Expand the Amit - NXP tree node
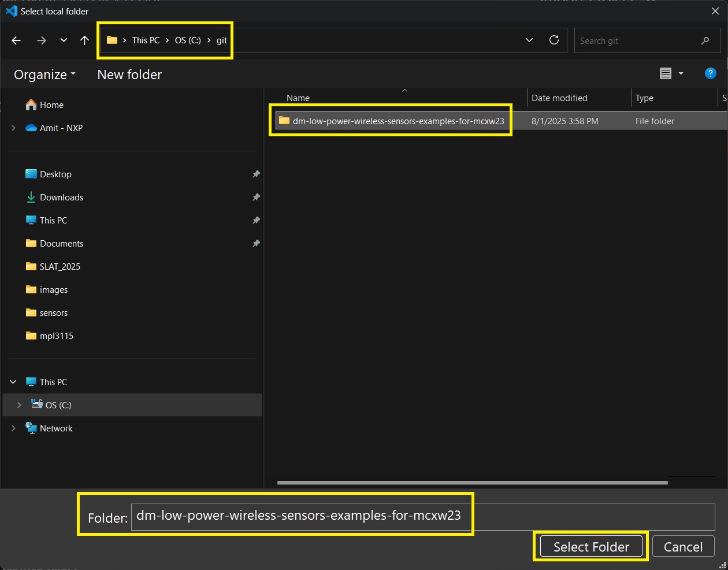This screenshot has width=728, height=570. point(13,128)
